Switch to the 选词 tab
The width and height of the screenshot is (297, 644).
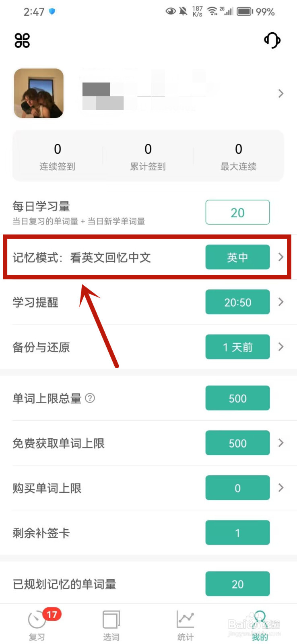click(111, 625)
